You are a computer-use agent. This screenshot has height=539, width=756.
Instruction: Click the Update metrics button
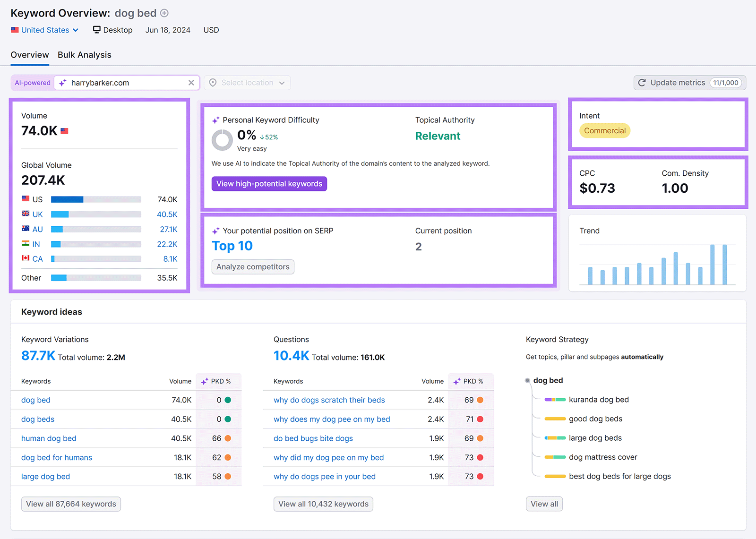point(690,83)
